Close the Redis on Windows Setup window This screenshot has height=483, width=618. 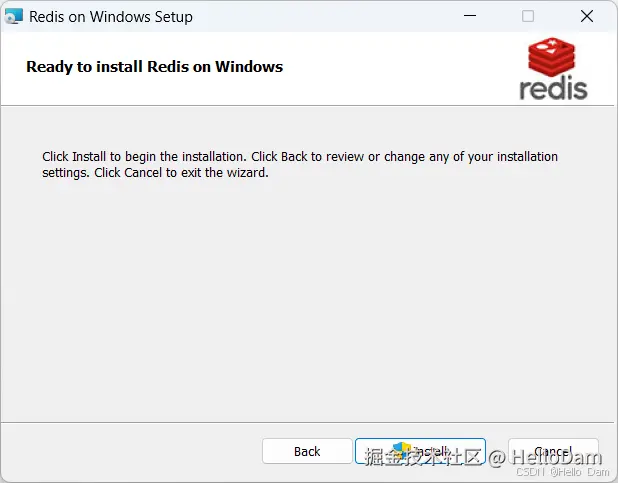(587, 16)
